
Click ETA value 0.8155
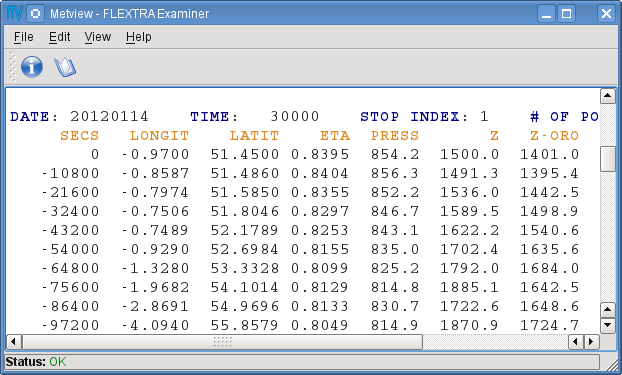click(x=320, y=250)
